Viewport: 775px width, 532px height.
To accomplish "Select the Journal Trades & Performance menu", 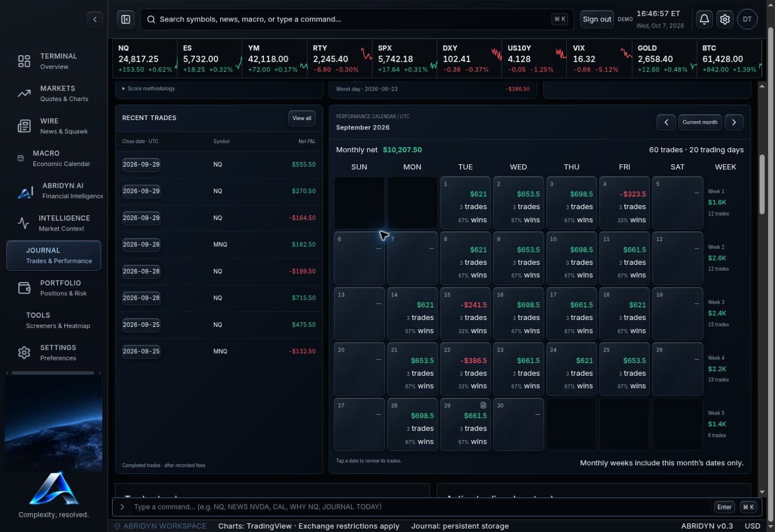I will pyautogui.click(x=53, y=256).
